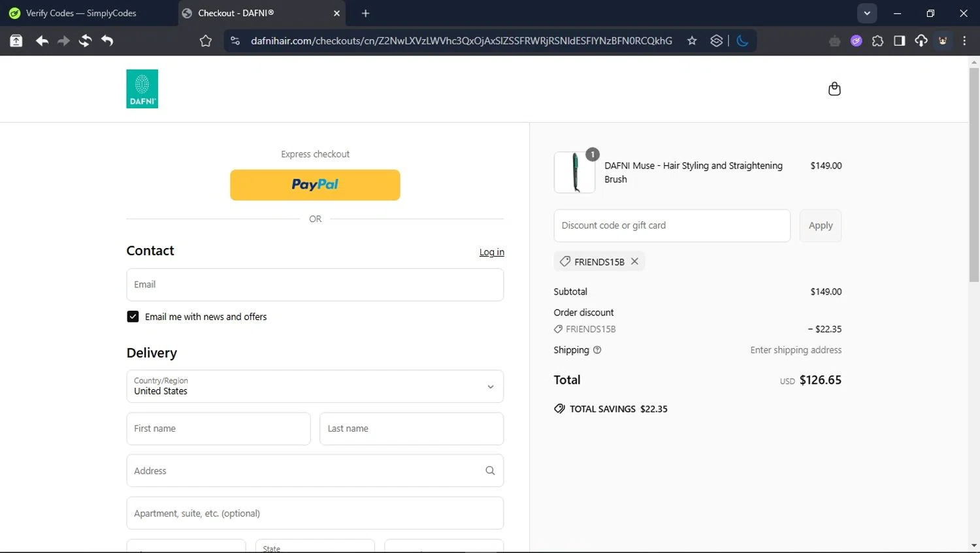The width and height of the screenshot is (980, 553).
Task: Click the browser forward arrow
Action: click(63, 41)
